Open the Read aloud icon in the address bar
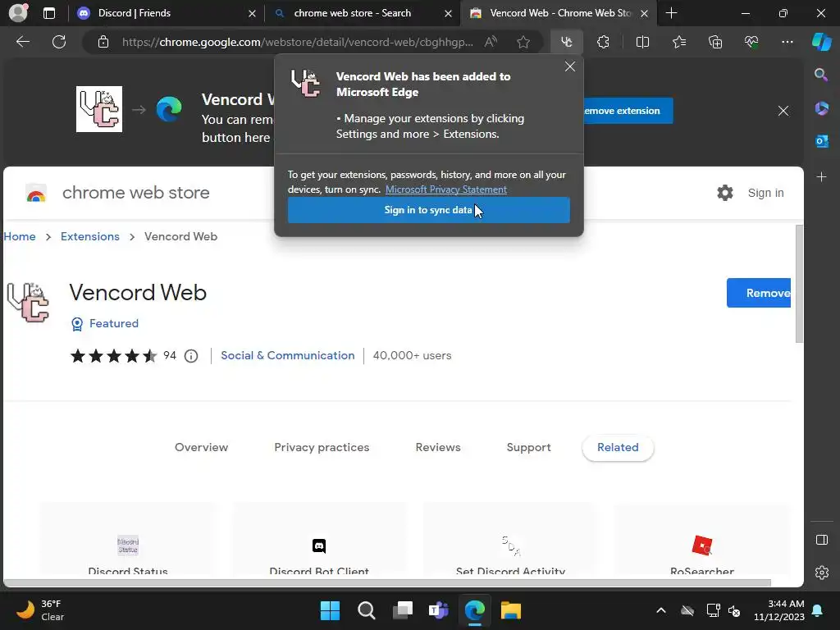 [491, 42]
